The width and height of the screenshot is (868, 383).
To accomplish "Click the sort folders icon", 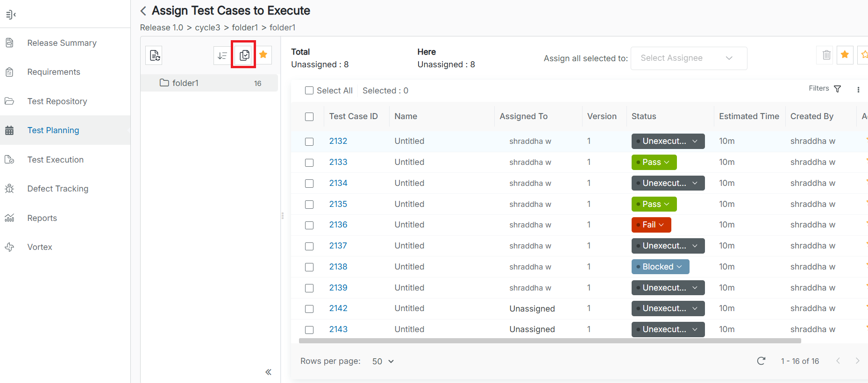I will point(222,56).
